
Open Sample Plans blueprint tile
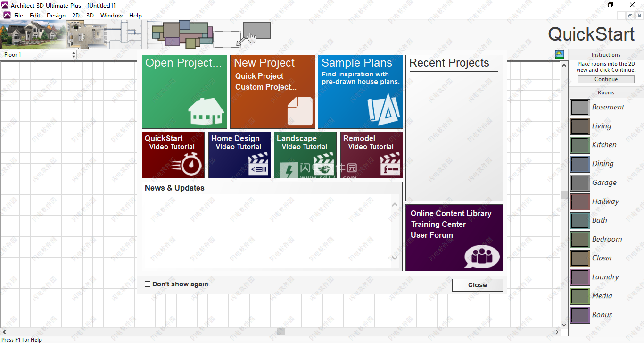point(360,92)
